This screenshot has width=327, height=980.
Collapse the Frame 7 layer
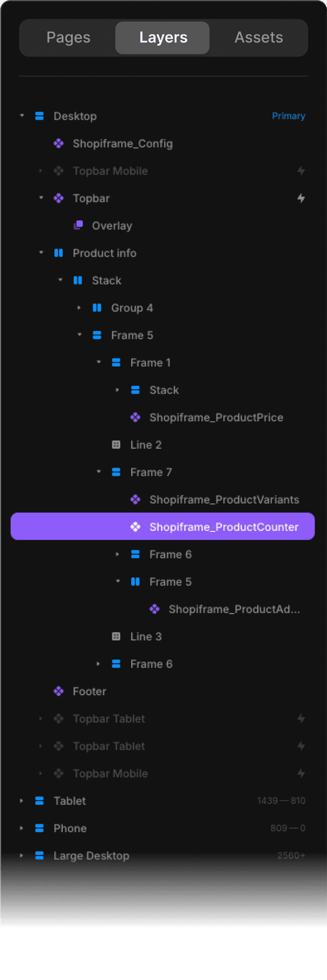(x=99, y=472)
